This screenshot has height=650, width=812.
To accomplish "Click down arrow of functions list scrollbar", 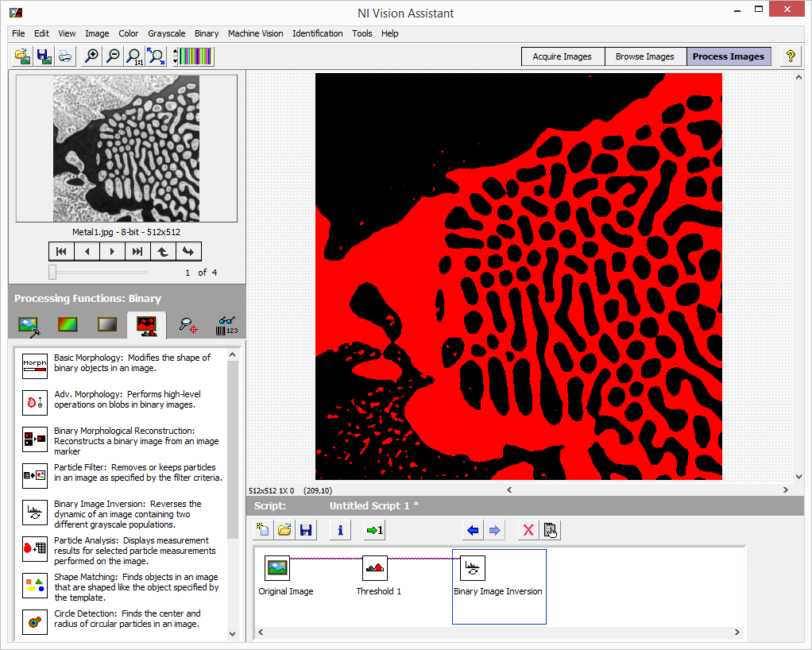I will (233, 633).
